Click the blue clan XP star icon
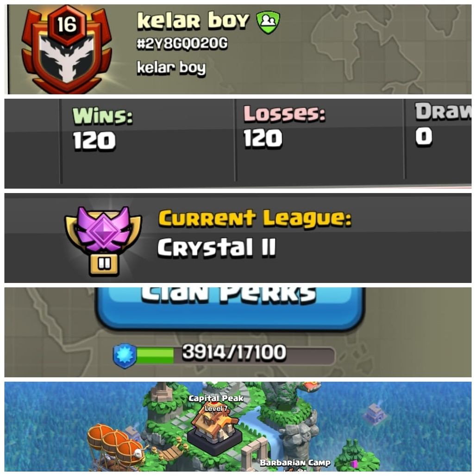Viewport: 476px width, 476px height. pyautogui.click(x=125, y=356)
